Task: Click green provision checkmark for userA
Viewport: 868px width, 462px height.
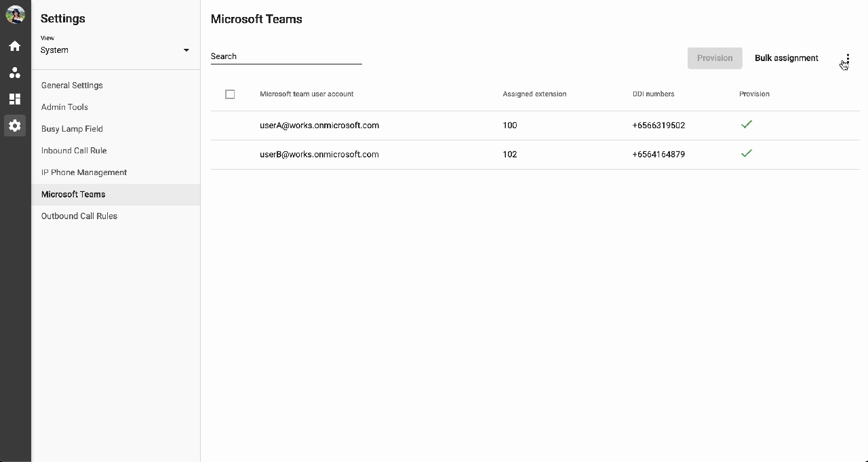Action: 747,125
